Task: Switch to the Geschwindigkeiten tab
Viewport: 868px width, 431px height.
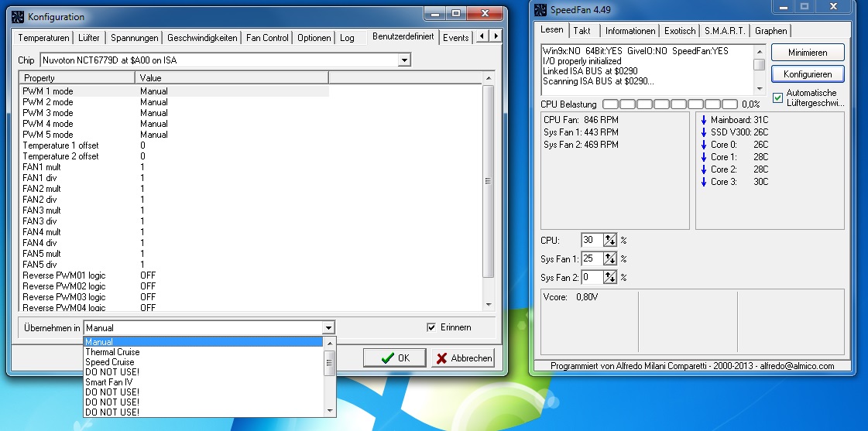Action: pos(202,38)
